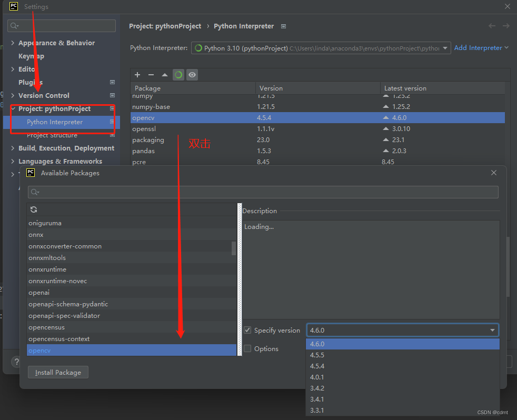Open the Keymap settings page

[x=31, y=56]
